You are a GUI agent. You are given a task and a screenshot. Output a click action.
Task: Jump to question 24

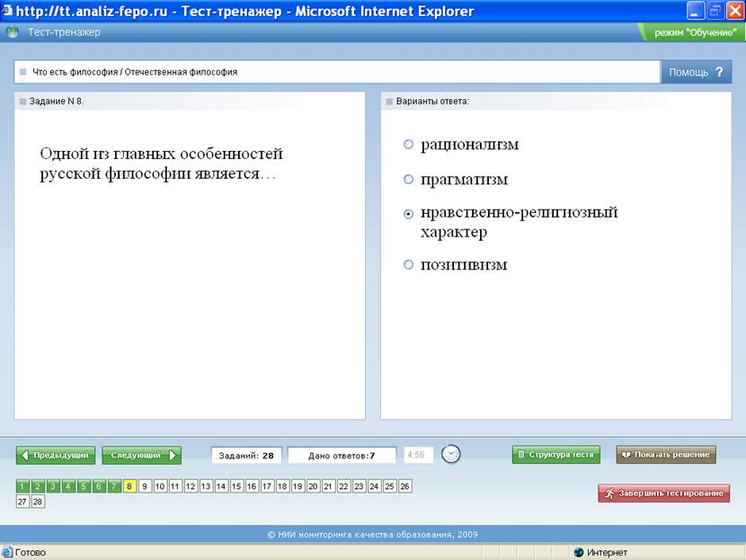click(374, 486)
